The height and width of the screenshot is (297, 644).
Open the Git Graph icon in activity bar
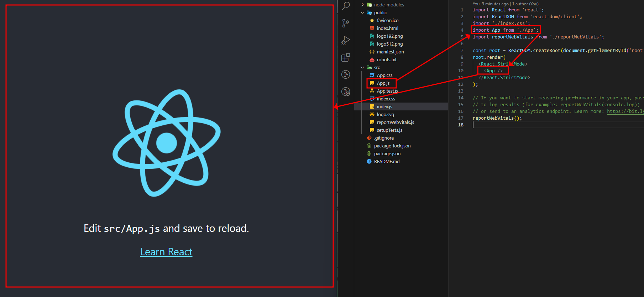(346, 74)
